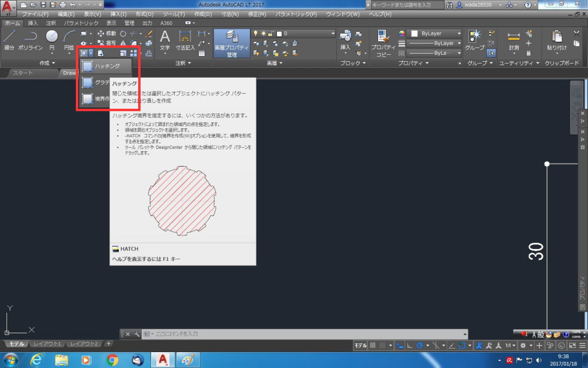Open the 修正(M) menu
The height and width of the screenshot is (368, 588).
tap(258, 14)
